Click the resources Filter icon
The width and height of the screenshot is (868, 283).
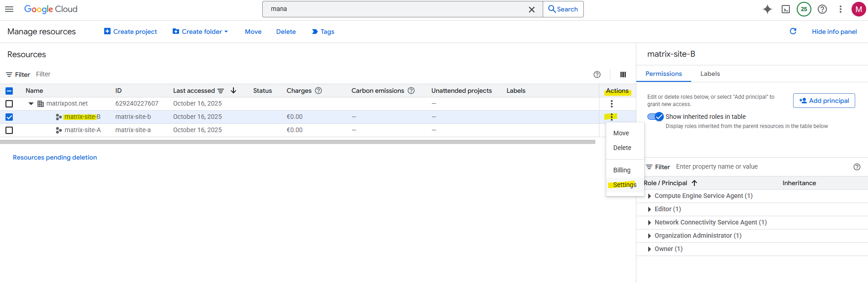click(9, 75)
